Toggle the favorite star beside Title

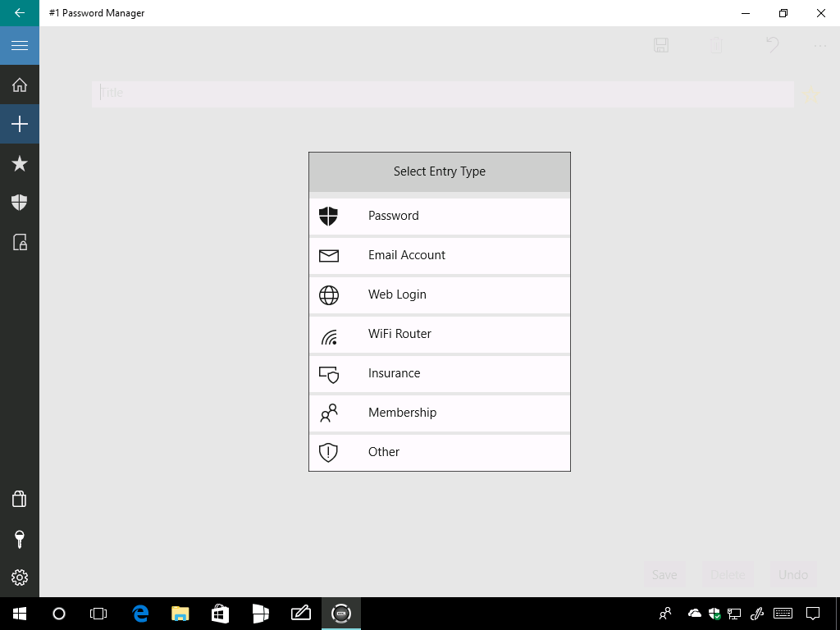[811, 95]
